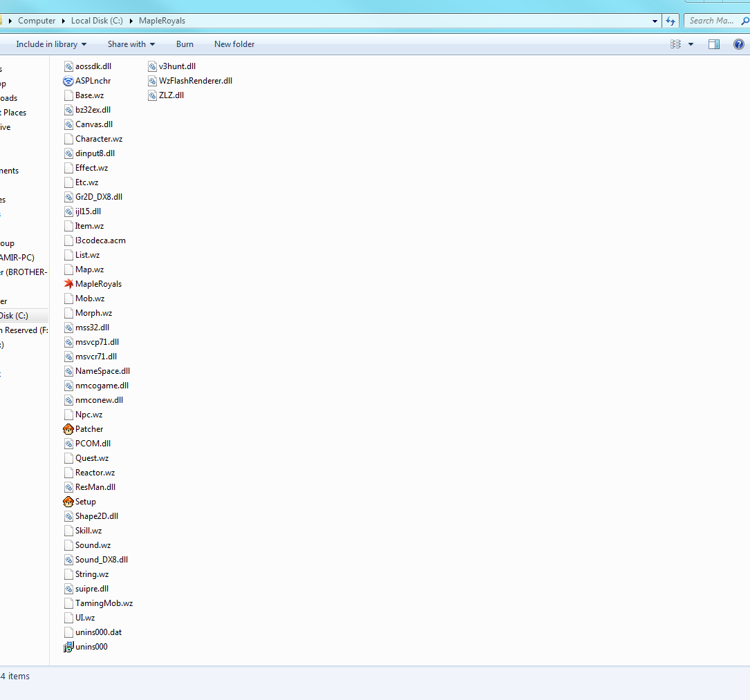
Task: Select Character.wz file name
Action: pos(99,139)
